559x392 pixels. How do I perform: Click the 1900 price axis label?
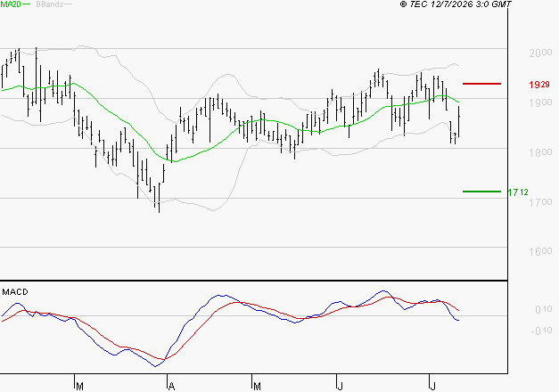(x=540, y=102)
